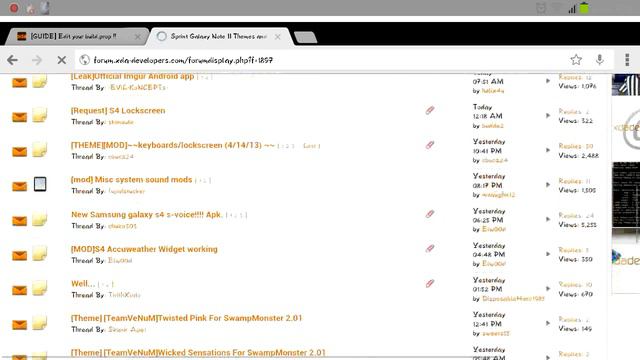Click attachment paperclip on 'Well...' row
Viewport: 640px width, 360px height.
tap(430, 283)
